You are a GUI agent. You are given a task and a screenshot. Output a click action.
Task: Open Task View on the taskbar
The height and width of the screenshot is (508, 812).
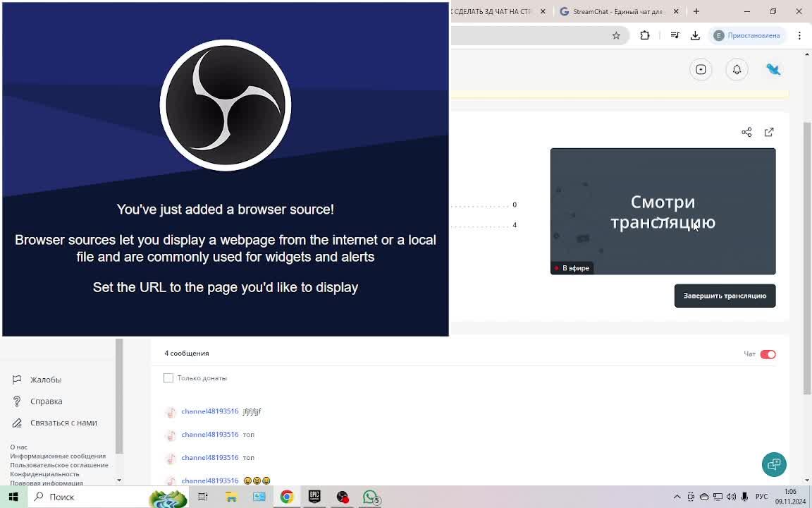click(x=203, y=497)
